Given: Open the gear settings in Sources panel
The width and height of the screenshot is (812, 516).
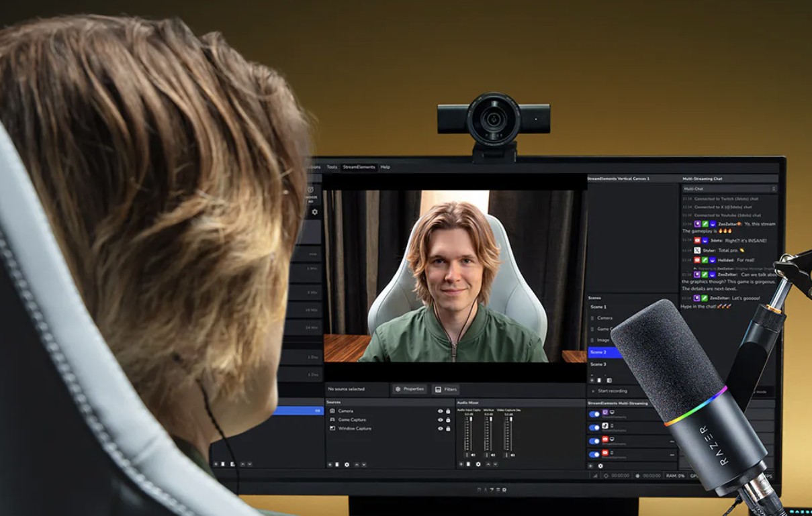Looking at the screenshot, I should [x=347, y=464].
